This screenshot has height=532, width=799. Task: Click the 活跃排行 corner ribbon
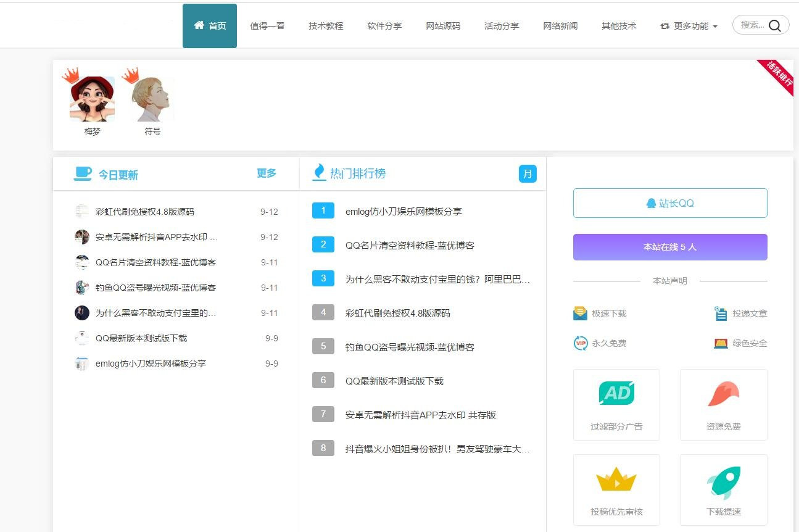click(778, 76)
